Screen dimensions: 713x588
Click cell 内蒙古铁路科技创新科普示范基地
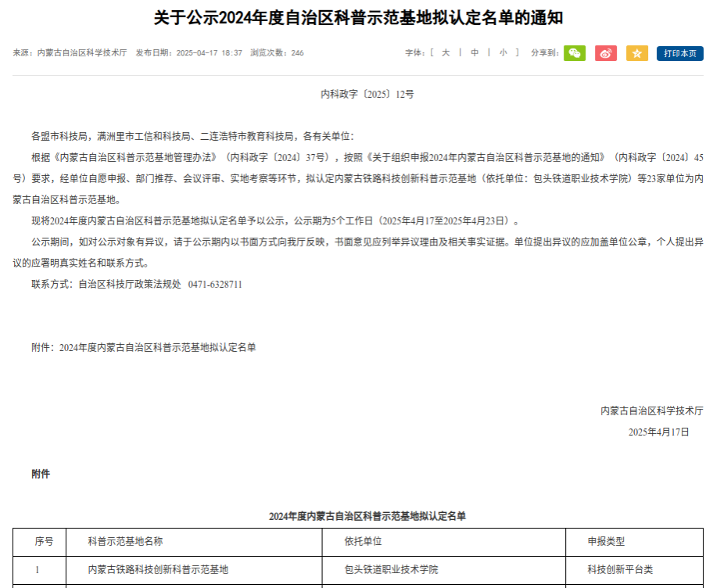158,569
